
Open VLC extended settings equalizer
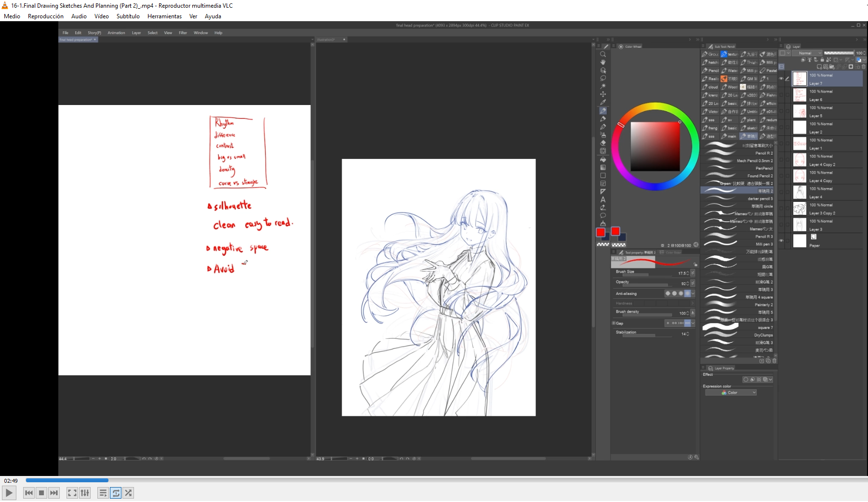point(85,493)
